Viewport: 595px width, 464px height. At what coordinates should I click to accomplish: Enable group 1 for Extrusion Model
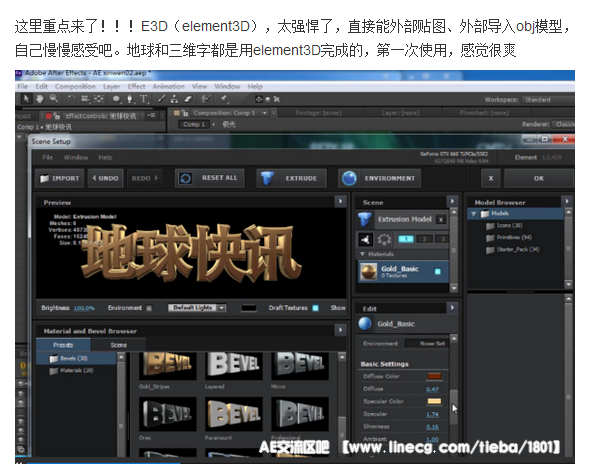(406, 239)
